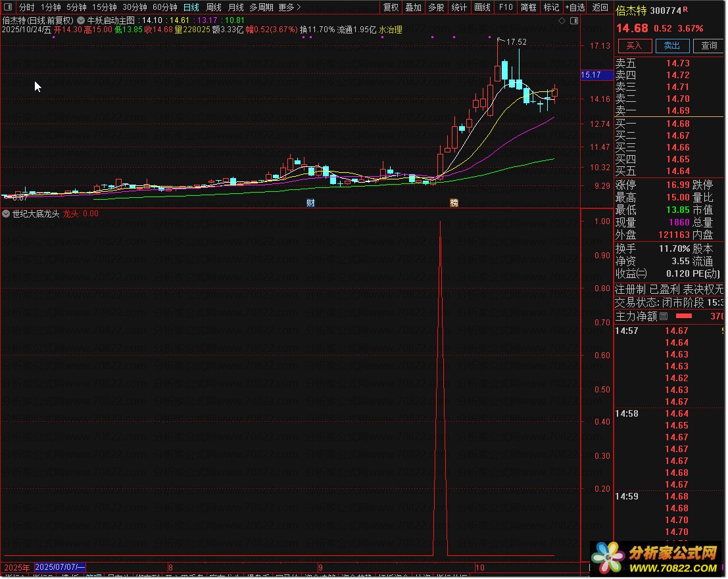The image size is (728, 579).
Task: Open the 画线 drawing tools
Action: 483,7
